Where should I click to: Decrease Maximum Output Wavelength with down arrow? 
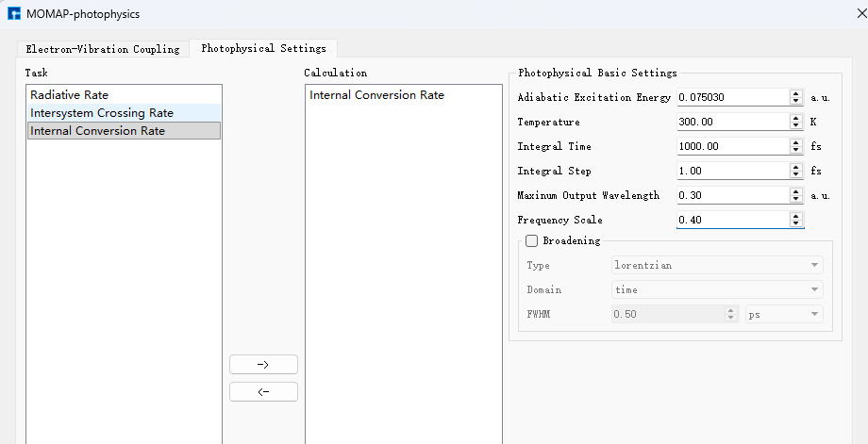pos(796,200)
